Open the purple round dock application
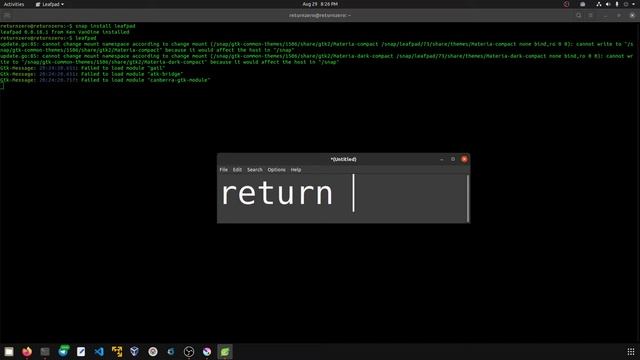This screenshot has width=640, height=360. point(207,351)
